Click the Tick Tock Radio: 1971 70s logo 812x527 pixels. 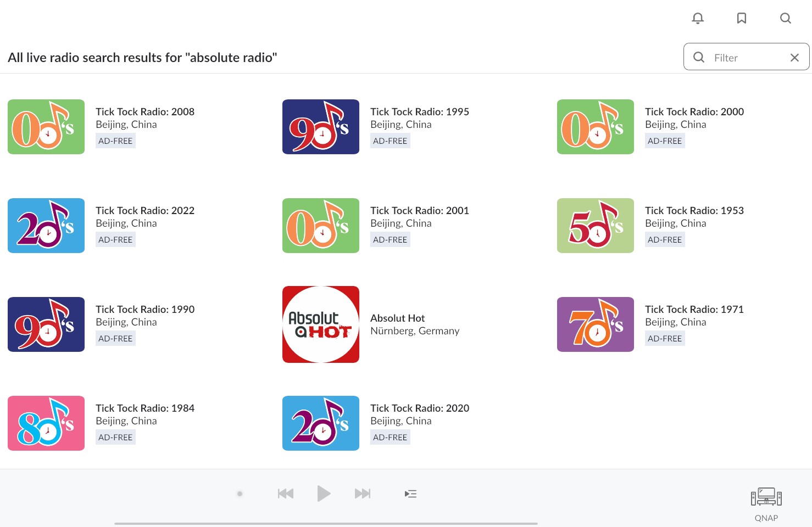click(x=596, y=324)
